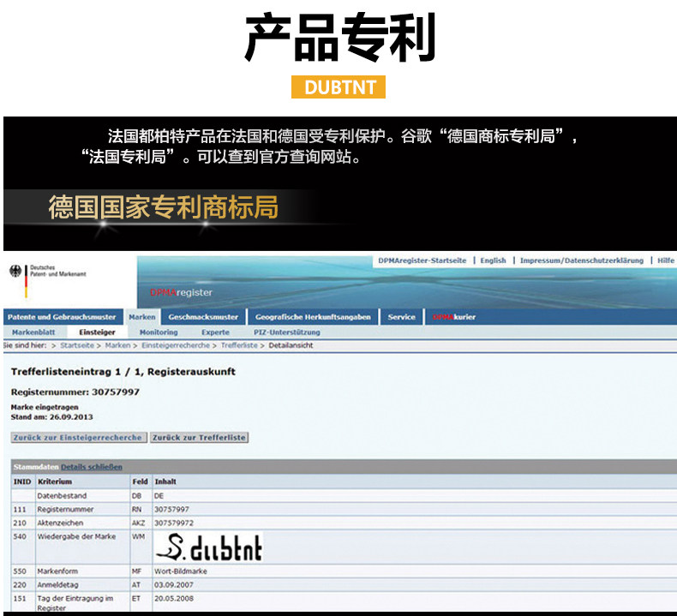The image size is (677, 616).
Task: Click the Inhalt column header
Action: [x=165, y=481]
